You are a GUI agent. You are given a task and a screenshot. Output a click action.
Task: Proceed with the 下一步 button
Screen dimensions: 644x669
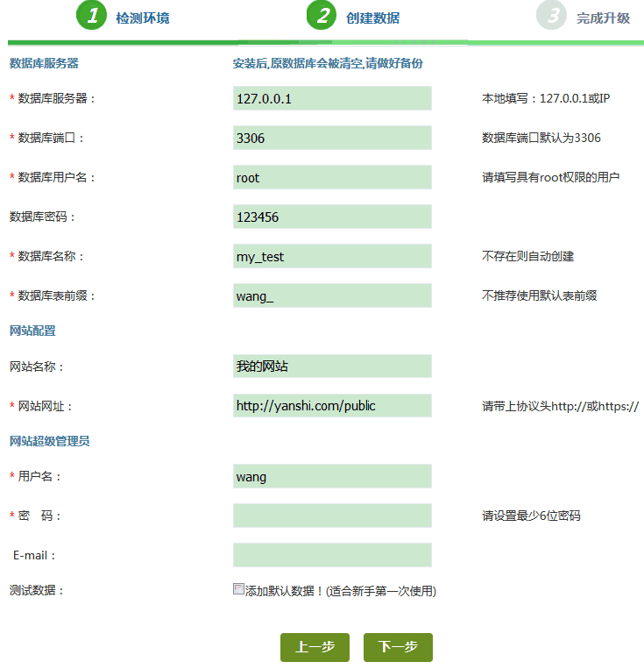[398, 647]
